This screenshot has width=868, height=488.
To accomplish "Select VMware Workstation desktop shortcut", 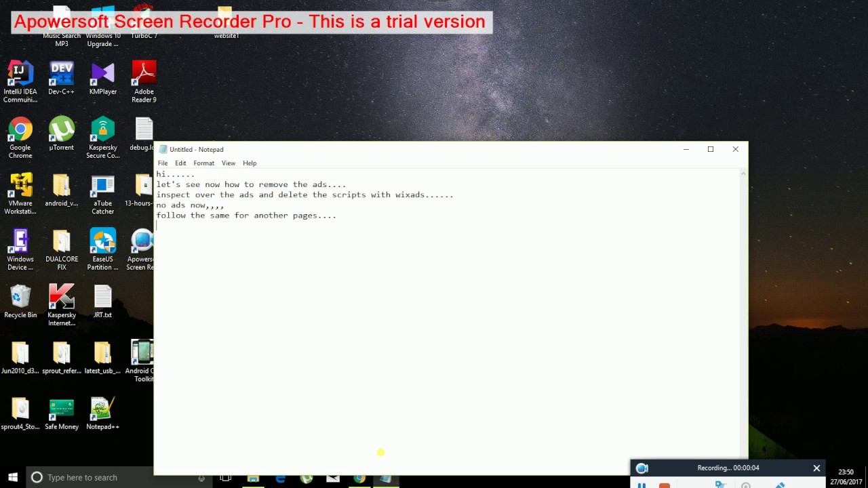I will 20,194.
